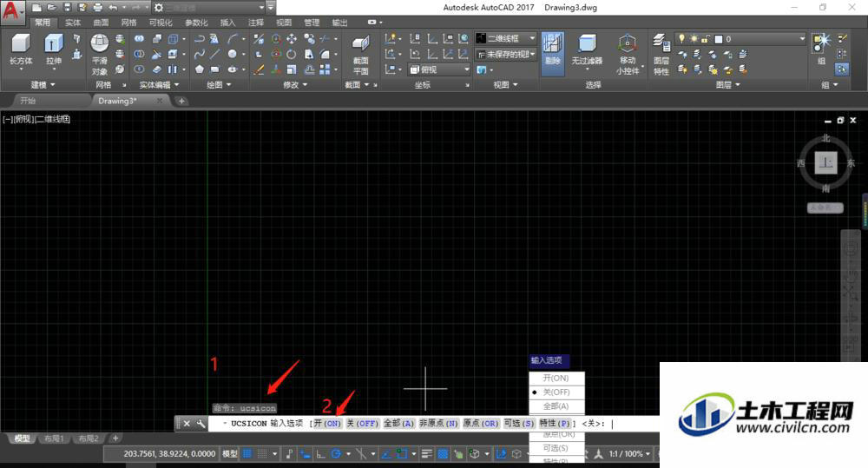
Task: Click the 开(ON) command line option
Action: tap(327, 423)
